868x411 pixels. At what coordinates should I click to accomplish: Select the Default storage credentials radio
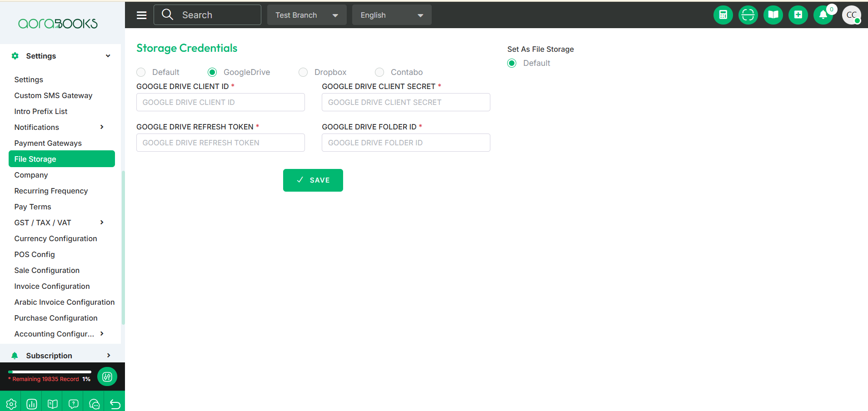[141, 72]
